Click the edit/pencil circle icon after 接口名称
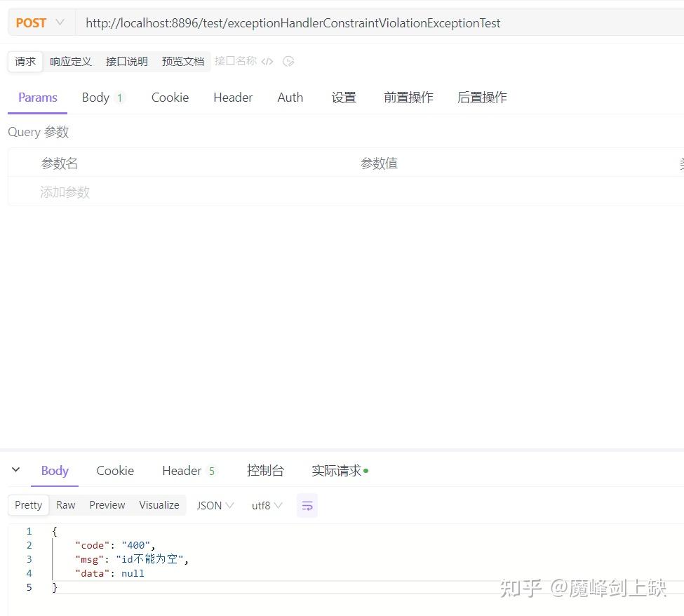The height and width of the screenshot is (616, 684). [x=288, y=61]
